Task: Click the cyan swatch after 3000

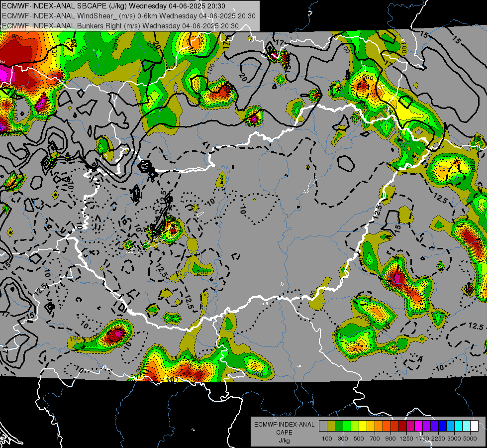Action: pyautogui.click(x=459, y=426)
